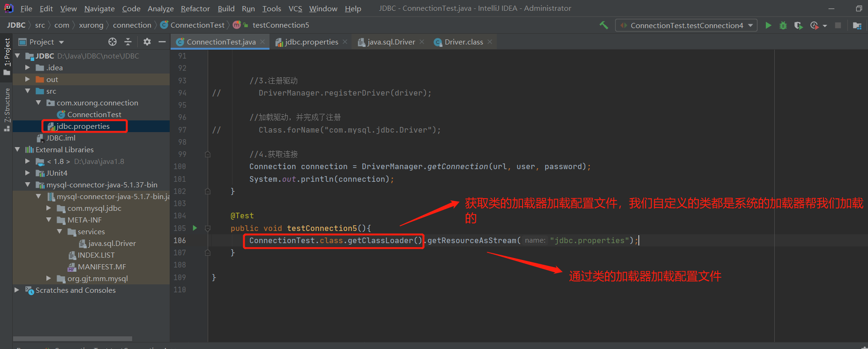The height and width of the screenshot is (349, 868).
Task: Select JDBC.iml in project tree
Action: [x=60, y=138]
